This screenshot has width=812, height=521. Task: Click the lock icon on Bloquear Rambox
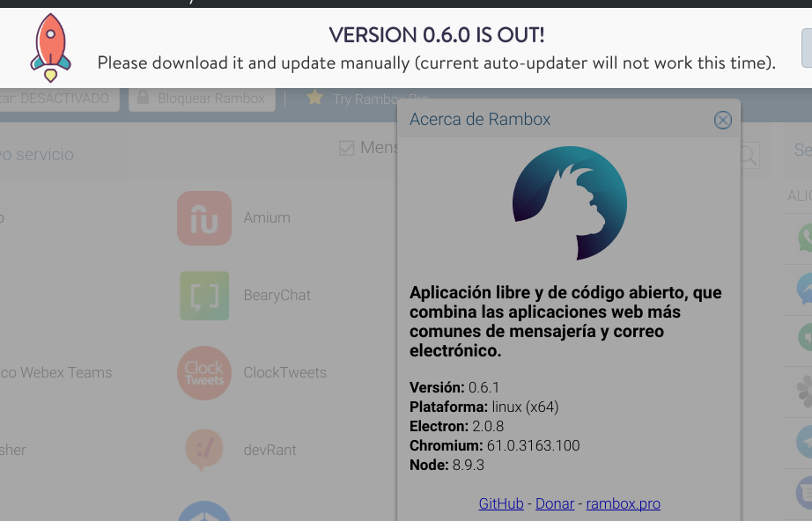(143, 97)
